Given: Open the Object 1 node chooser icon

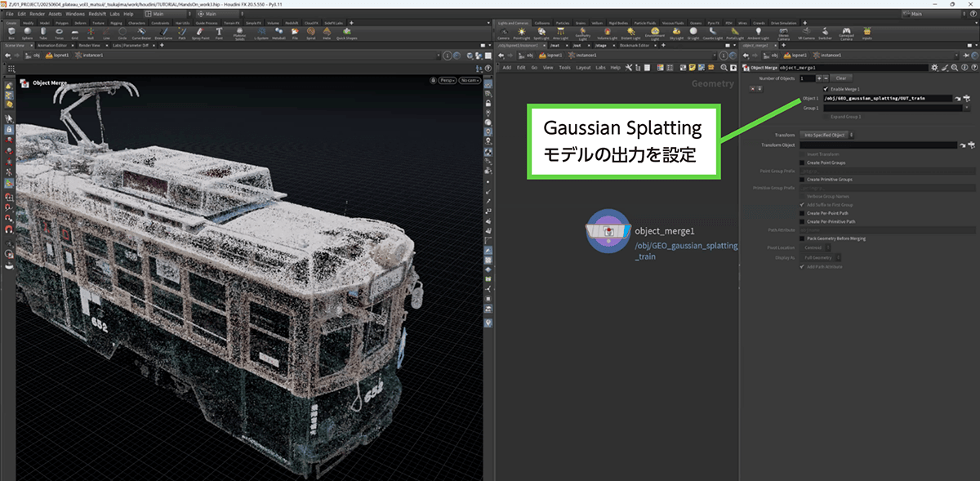Looking at the screenshot, I should tap(965, 98).
